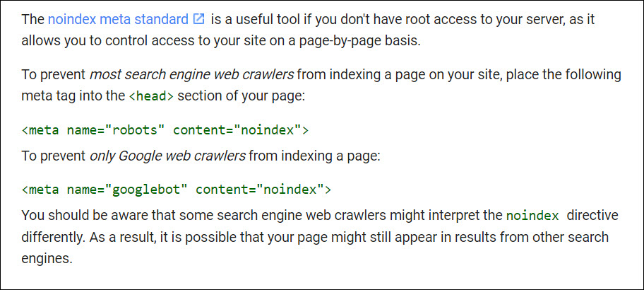Select the robots meta tag code line
This screenshot has width=644, height=290.
165,129
